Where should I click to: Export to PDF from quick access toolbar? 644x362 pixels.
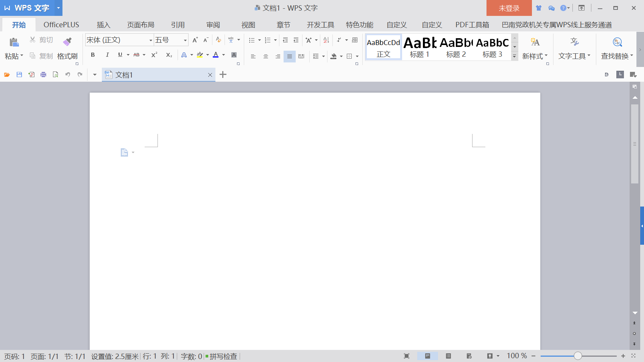pyautogui.click(x=31, y=75)
